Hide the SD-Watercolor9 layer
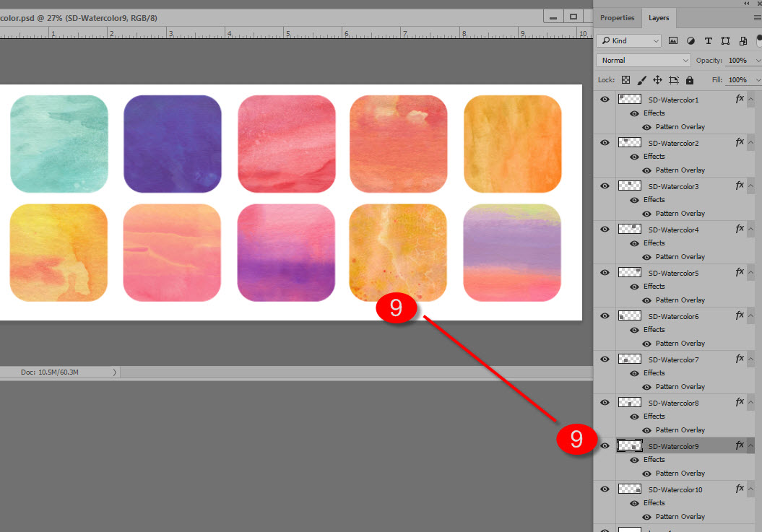762x532 pixels. 605,445
